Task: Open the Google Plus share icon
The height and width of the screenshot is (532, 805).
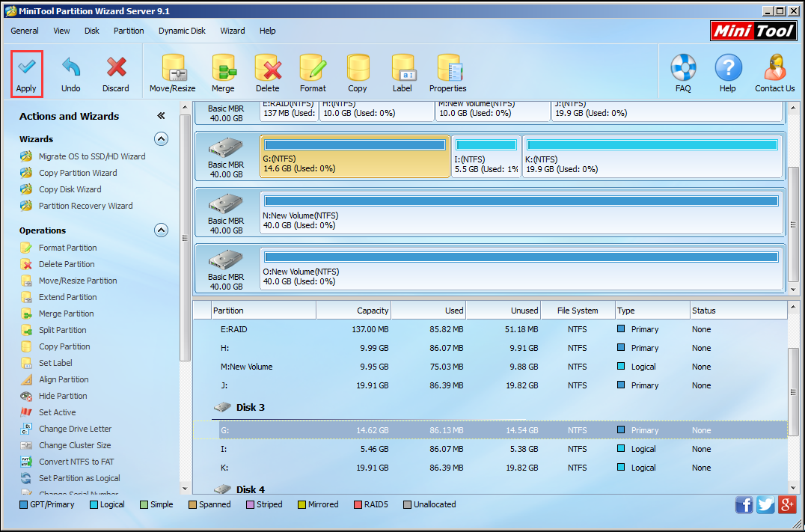Action: 787,505
